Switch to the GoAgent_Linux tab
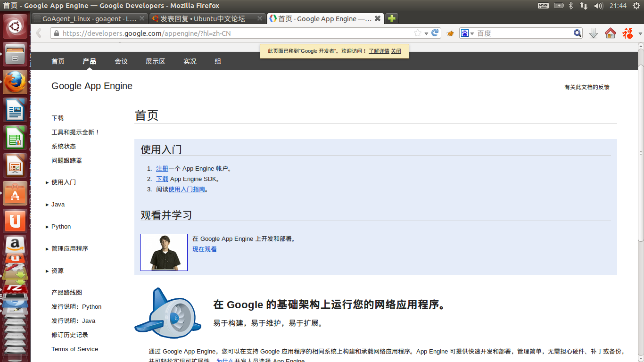 pos(90,19)
